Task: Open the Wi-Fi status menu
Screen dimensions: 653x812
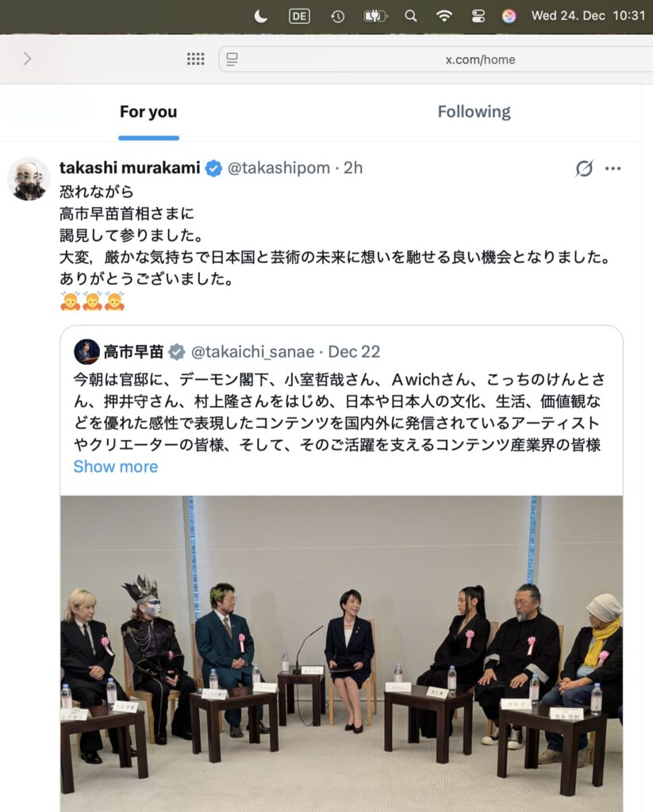Action: pos(444,16)
